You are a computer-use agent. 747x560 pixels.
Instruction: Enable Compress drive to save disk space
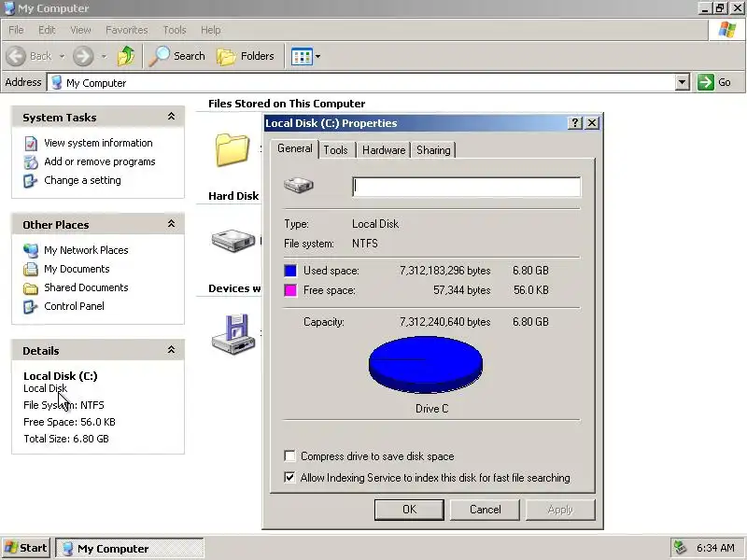pyautogui.click(x=289, y=456)
